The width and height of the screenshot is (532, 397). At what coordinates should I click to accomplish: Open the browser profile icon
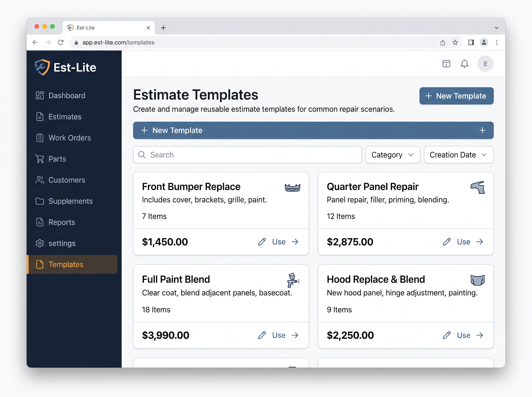[x=484, y=43]
